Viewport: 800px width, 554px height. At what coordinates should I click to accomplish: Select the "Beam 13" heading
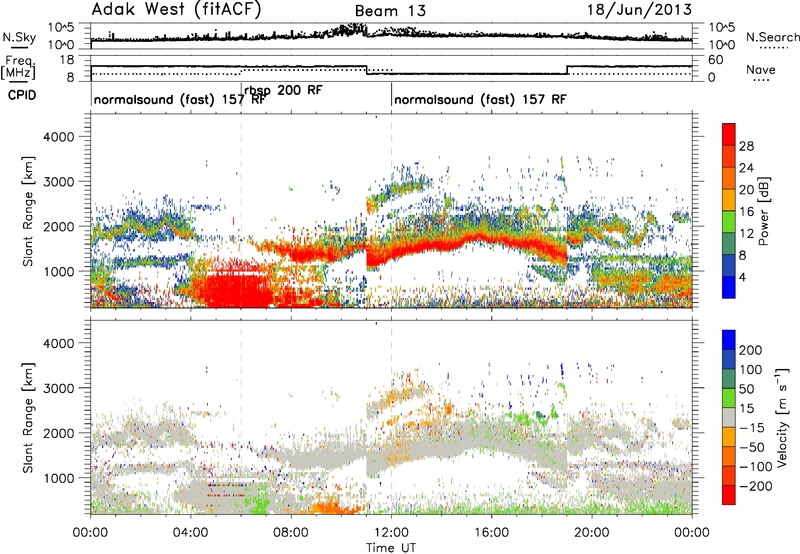(390, 11)
